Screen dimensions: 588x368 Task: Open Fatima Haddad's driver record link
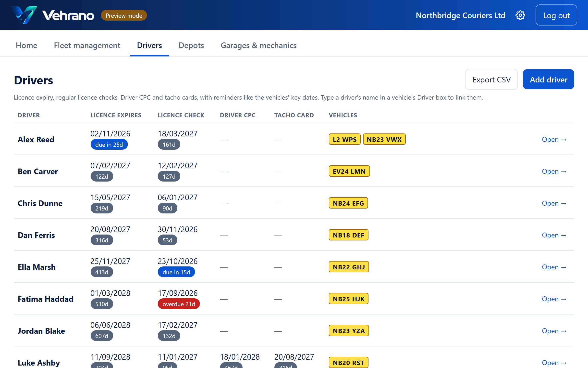[554, 299]
